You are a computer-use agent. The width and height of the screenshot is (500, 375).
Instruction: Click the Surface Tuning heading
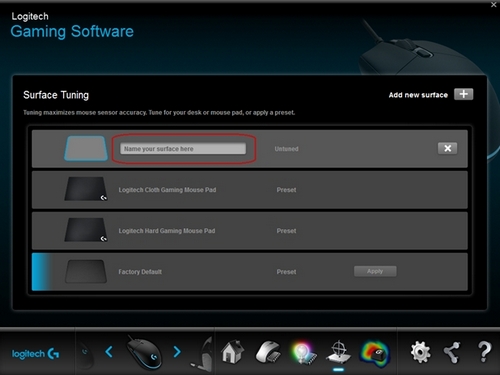[56, 95]
